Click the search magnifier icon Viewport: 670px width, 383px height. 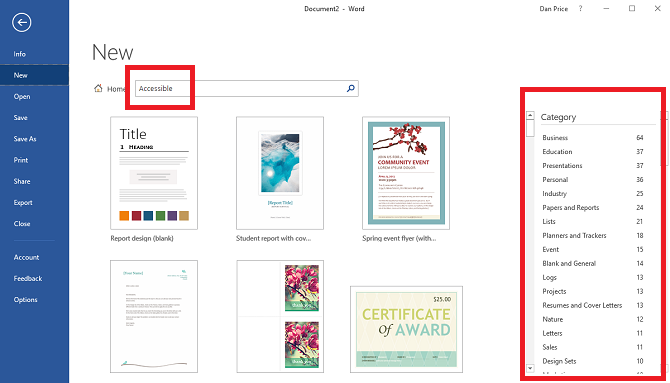[x=350, y=88]
